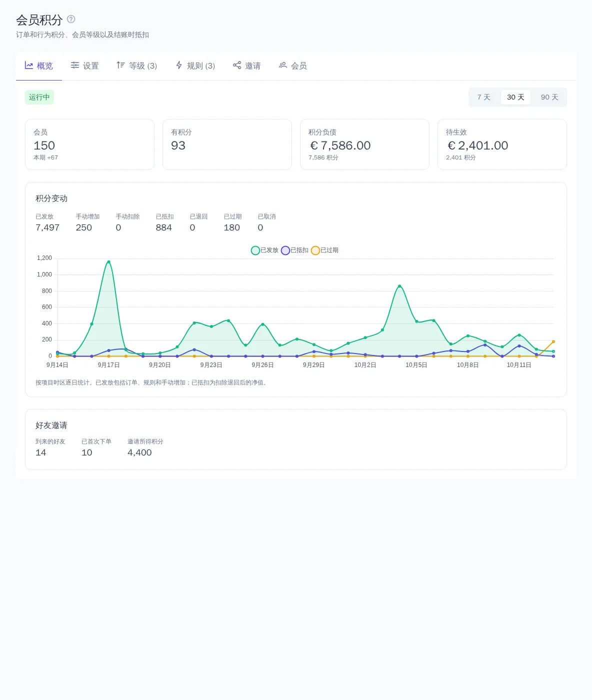Click the share icon on the 邀请 tab
Image resolution: width=592 pixels, height=700 pixels.
[x=237, y=65]
